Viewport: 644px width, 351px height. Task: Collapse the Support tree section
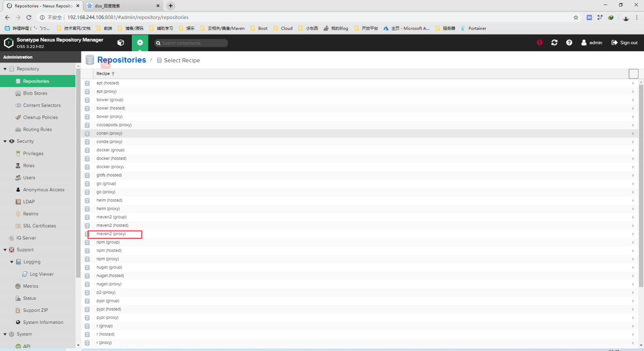(5, 250)
